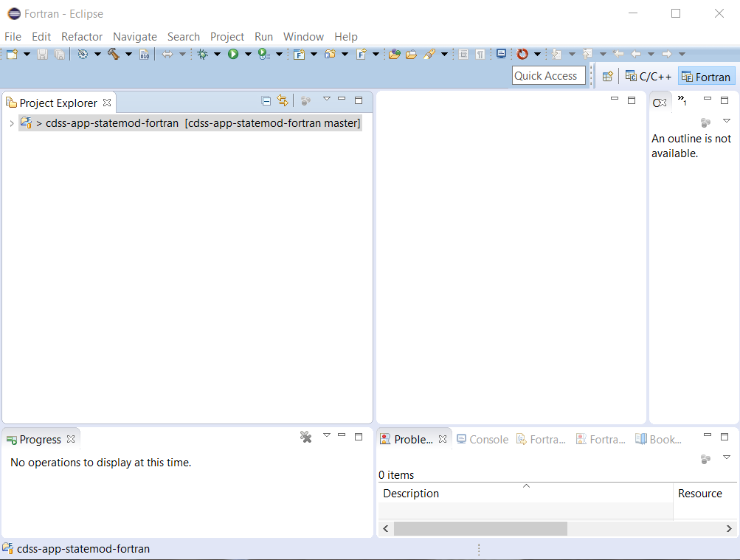740x560 pixels.
Task: Click the Resource column header in Problems
Action: 705,494
